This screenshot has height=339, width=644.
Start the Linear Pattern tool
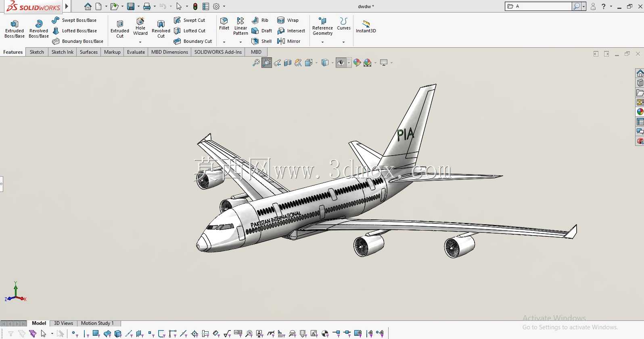(240, 26)
